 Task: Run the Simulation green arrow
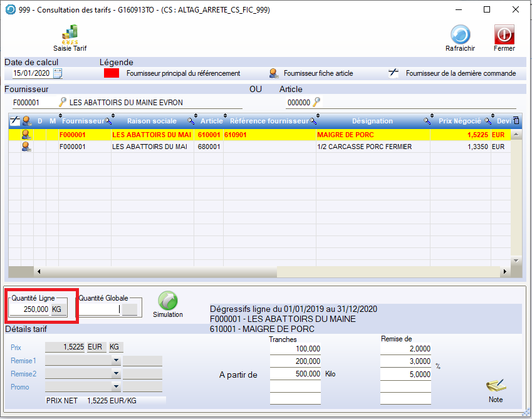point(167,301)
